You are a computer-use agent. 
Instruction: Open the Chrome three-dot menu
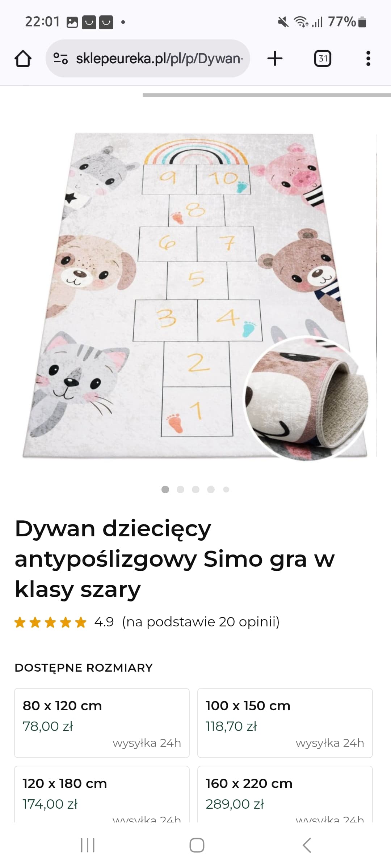tap(368, 59)
